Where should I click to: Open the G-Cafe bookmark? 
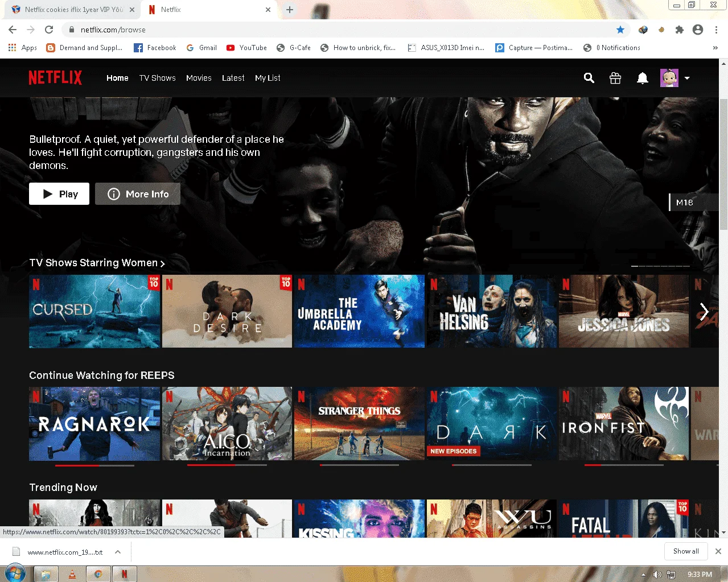tap(294, 48)
